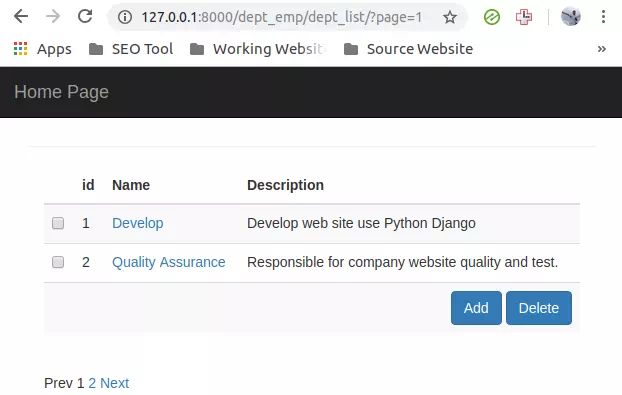
Task: Click id cell '2' in Quality Assurance row
Action: tap(86, 262)
